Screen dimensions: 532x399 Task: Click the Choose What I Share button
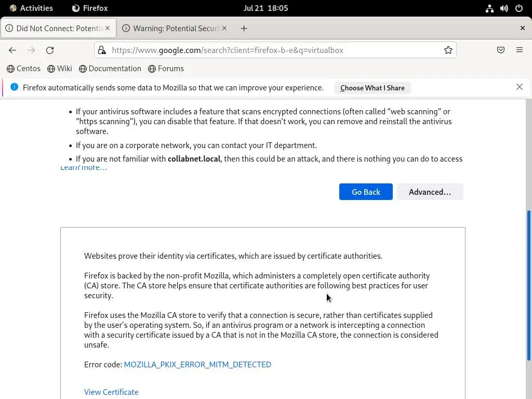(x=372, y=88)
